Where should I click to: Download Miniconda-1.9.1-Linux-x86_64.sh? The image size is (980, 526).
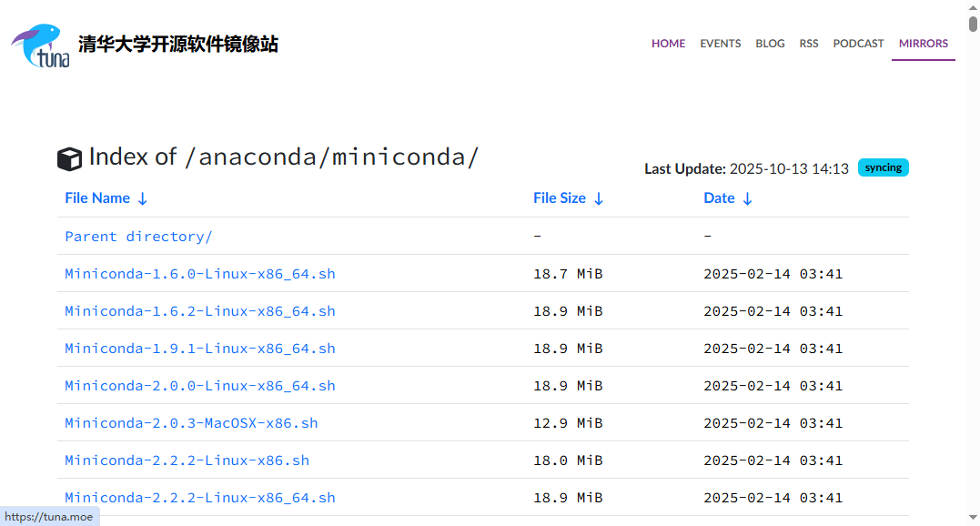(x=200, y=349)
